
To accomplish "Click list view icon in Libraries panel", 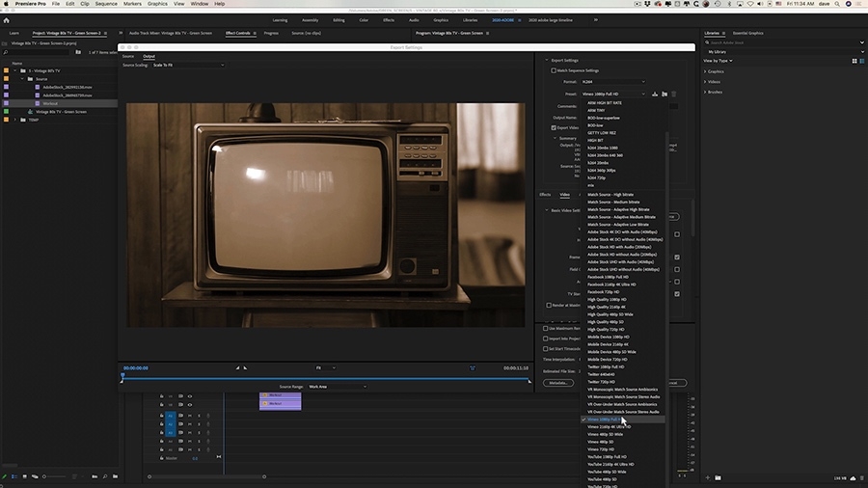I will click(x=862, y=61).
